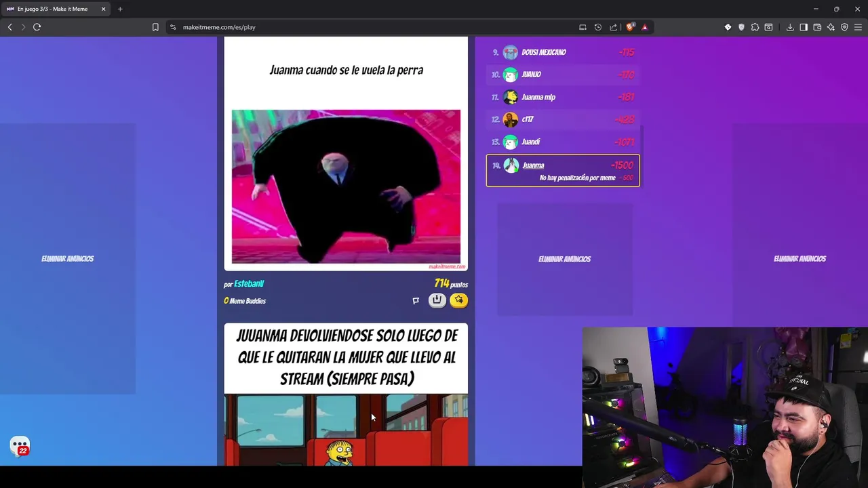
Task: Select DOUSI MEXICANO in the leaderboard
Action: point(563,52)
